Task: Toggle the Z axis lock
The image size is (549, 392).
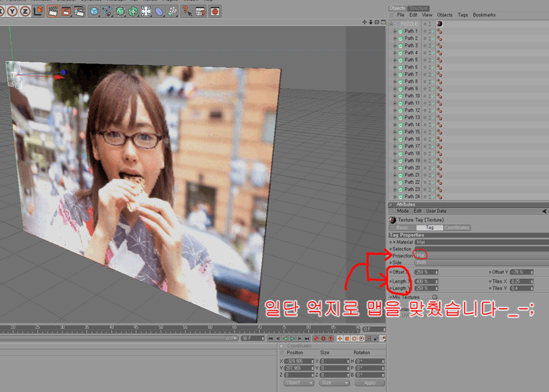Action: click(x=25, y=11)
